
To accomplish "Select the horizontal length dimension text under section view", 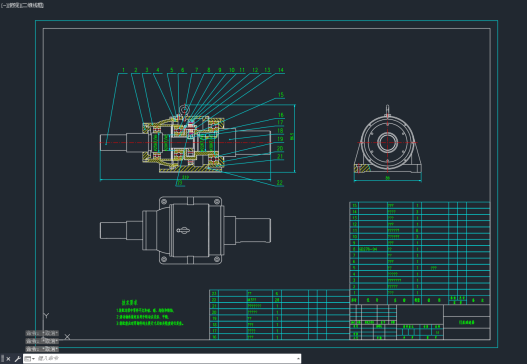I will 186,177.
